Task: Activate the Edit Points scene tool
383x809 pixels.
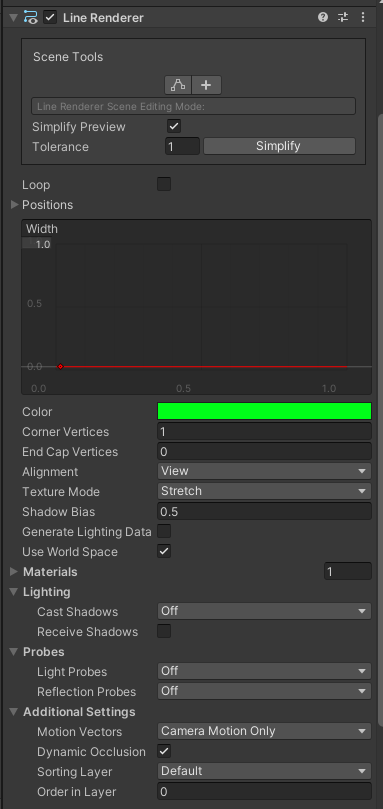Action: (178, 85)
